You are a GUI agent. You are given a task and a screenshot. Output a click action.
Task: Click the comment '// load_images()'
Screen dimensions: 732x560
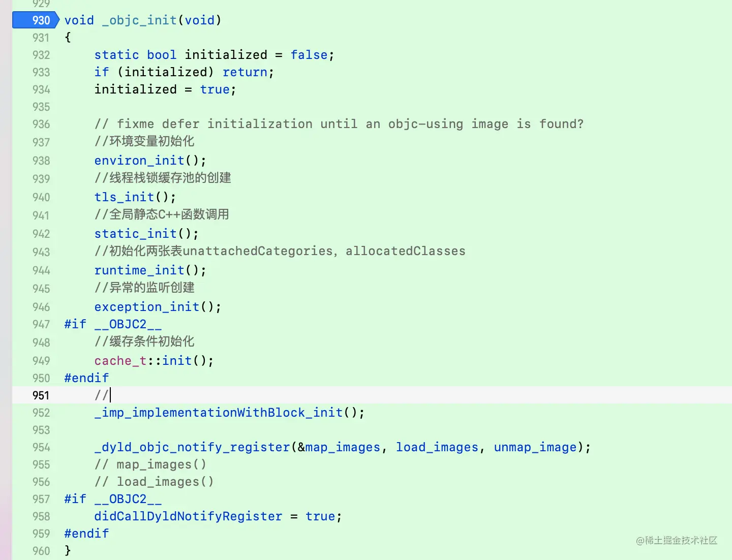(154, 482)
